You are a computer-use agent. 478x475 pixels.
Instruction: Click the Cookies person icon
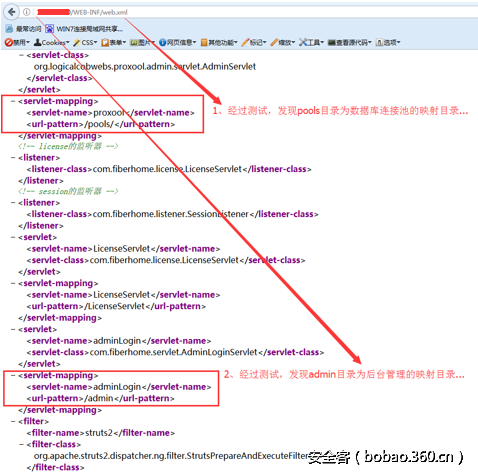[x=38, y=42]
